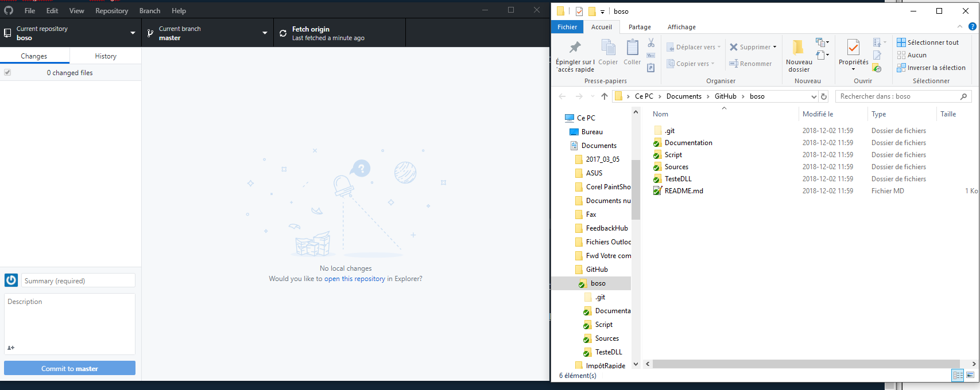The image size is (980, 390).
Task: Click the 'open this repository' link
Action: point(354,279)
